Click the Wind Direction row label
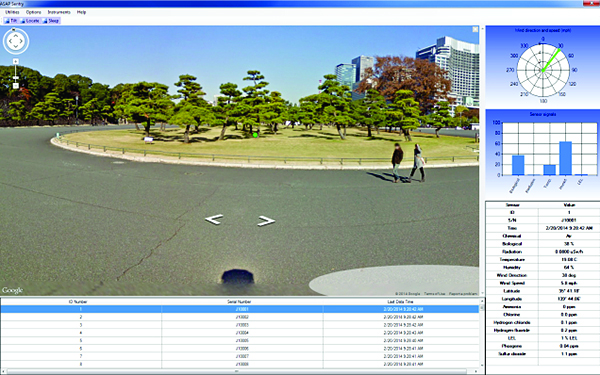 512,275
